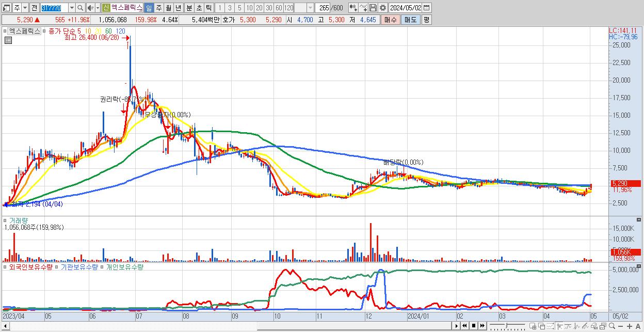The height and width of the screenshot is (332, 644).
Task: Open the stock code search magnifier
Action: 81,8
